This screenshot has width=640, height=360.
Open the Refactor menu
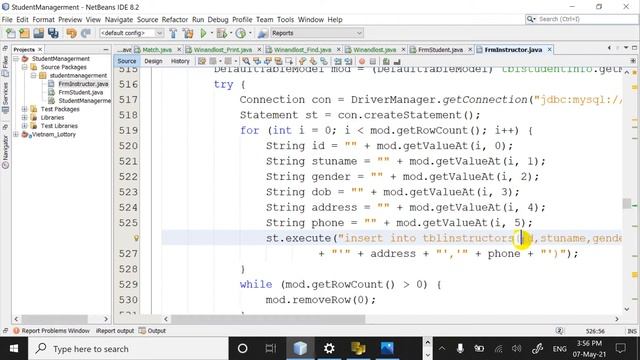[x=175, y=20]
